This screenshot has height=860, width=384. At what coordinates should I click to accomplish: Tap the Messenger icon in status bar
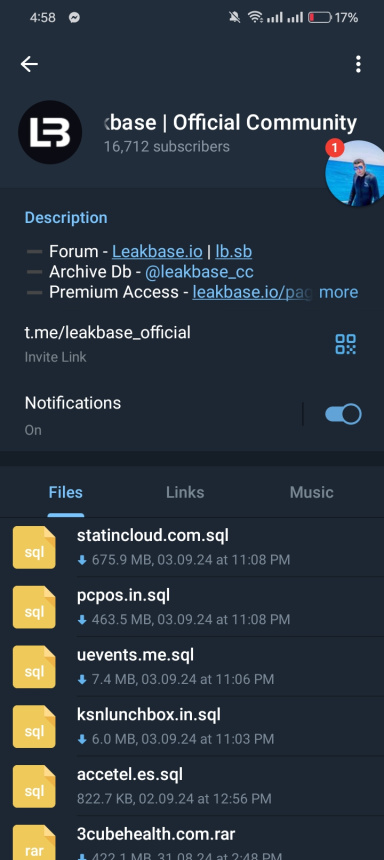pos(75,18)
